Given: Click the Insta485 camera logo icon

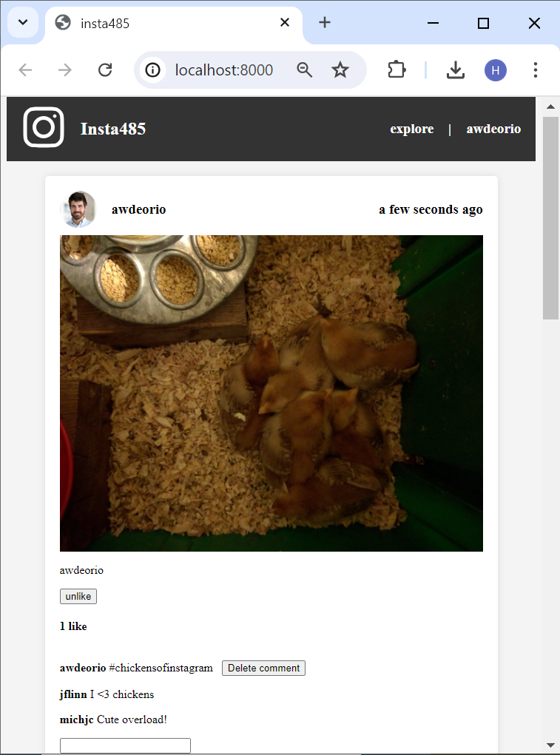Looking at the screenshot, I should pos(44,127).
